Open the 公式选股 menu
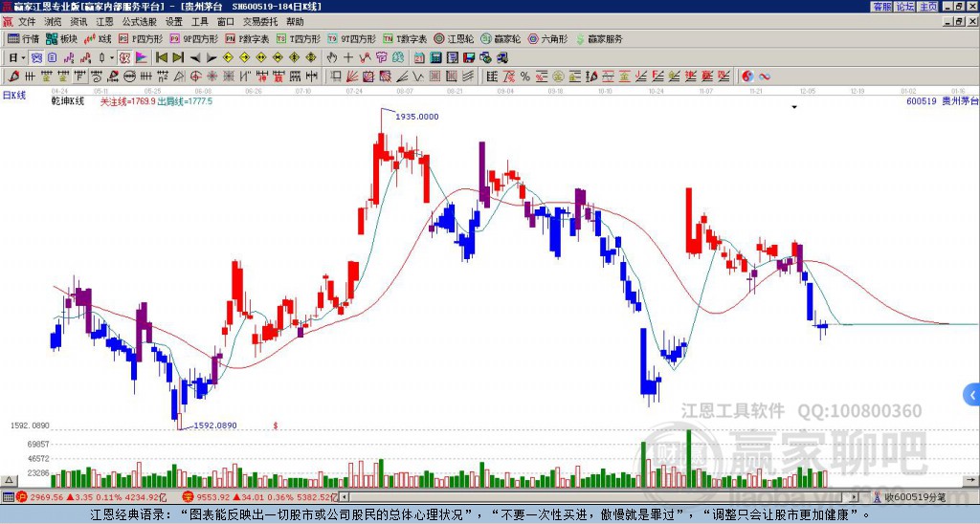The width and height of the screenshot is (980, 524). 140,22
